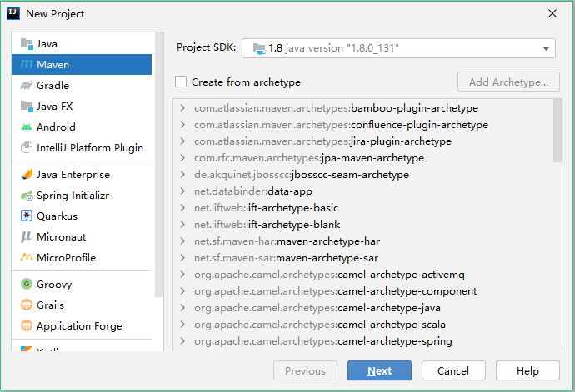Click the Cancel button

click(x=453, y=371)
